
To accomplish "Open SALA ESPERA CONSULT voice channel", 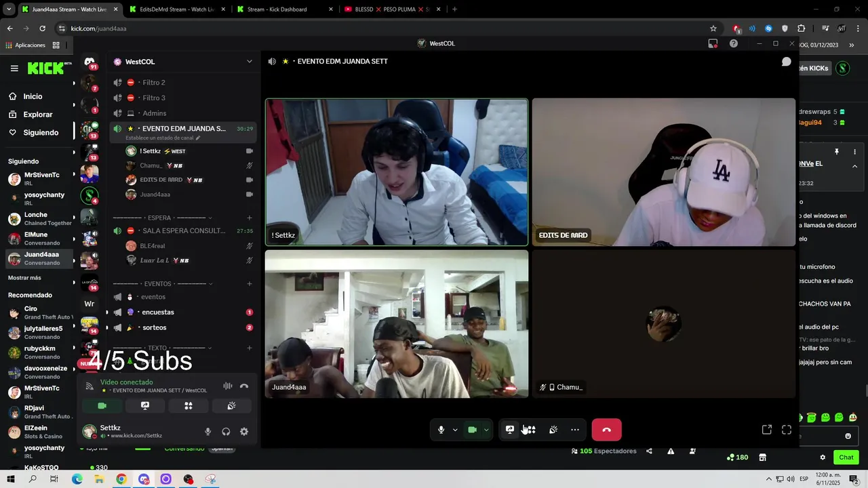I will [x=183, y=230].
